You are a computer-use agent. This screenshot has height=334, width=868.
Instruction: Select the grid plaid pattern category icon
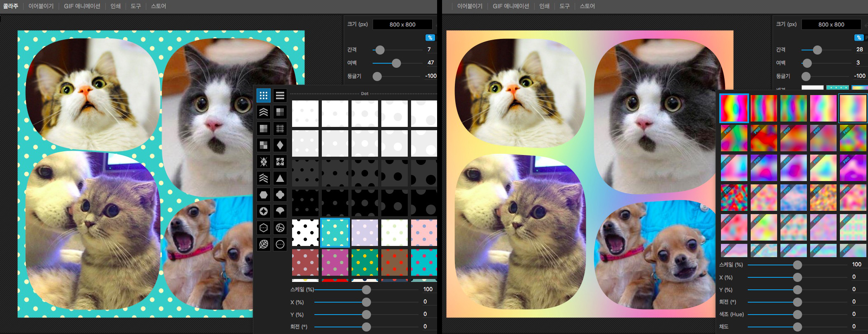(x=280, y=129)
